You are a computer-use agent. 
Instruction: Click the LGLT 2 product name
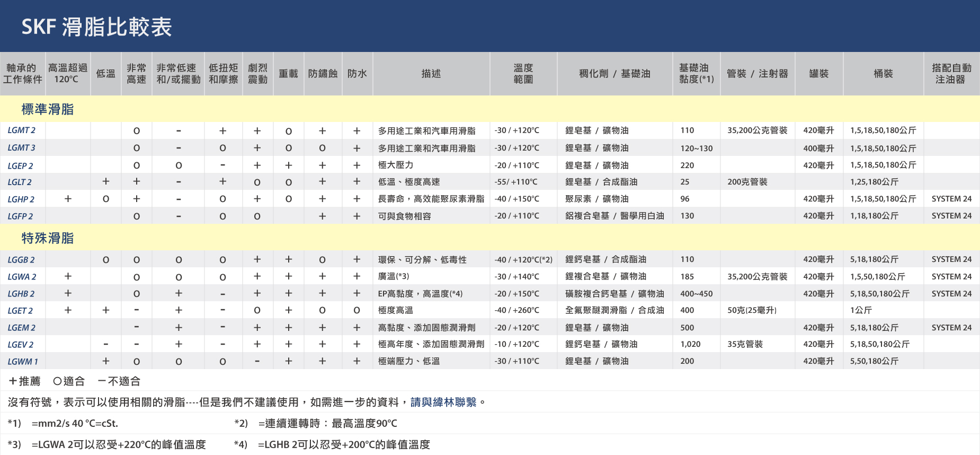(20, 182)
